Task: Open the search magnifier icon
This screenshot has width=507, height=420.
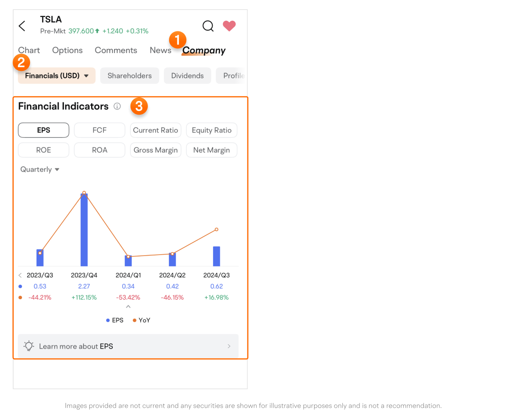Action: (x=208, y=26)
